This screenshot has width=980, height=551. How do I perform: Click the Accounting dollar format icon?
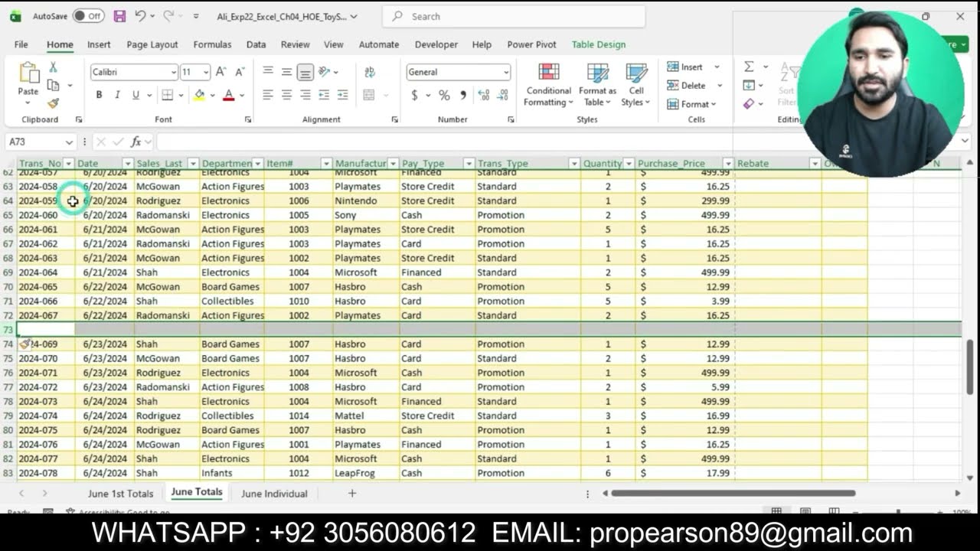pyautogui.click(x=414, y=95)
